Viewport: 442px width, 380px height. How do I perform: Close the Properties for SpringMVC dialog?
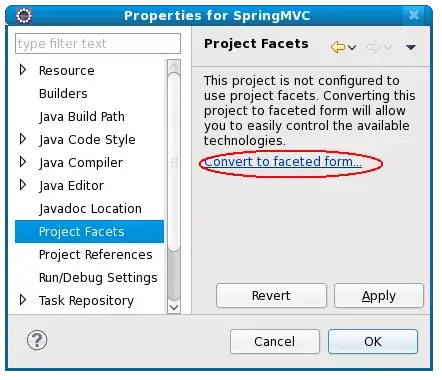click(x=413, y=15)
